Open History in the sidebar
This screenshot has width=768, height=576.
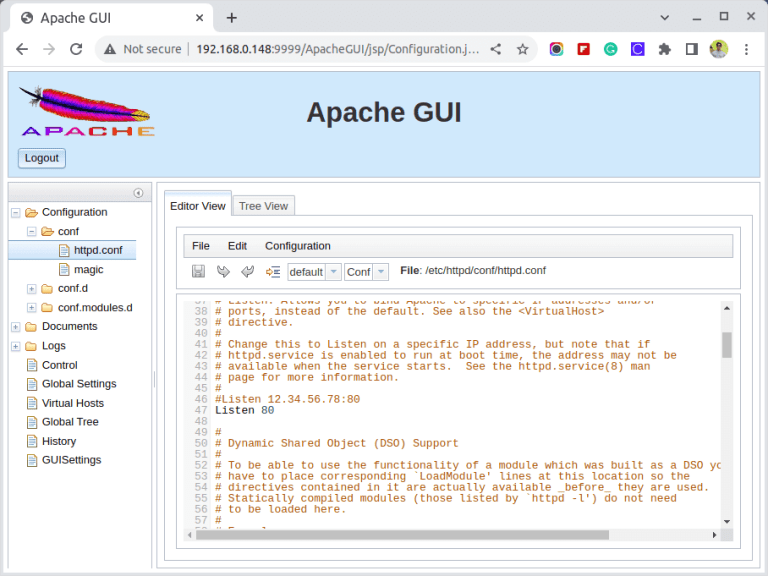click(x=59, y=441)
